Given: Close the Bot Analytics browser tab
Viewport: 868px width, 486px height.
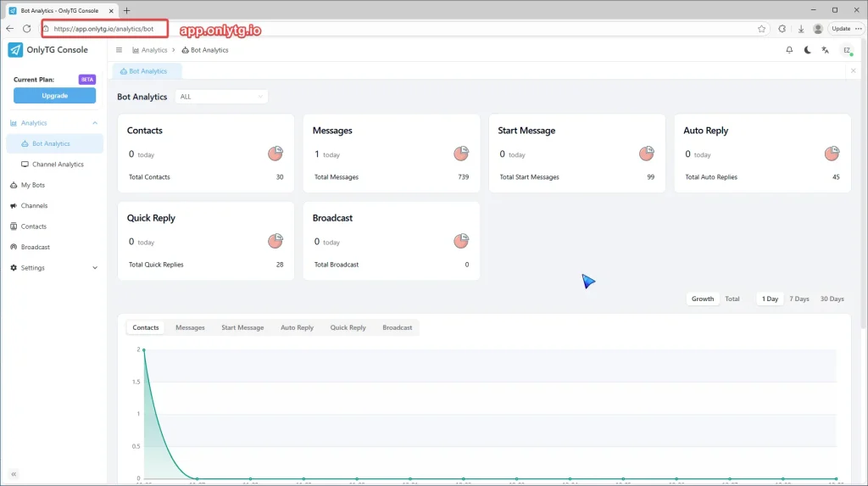Looking at the screenshot, I should pos(111,10).
